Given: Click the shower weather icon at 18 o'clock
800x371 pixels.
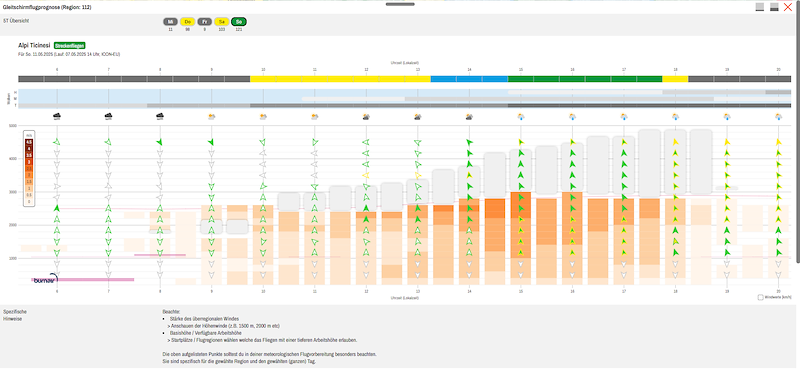Looking at the screenshot, I should click(x=676, y=116).
